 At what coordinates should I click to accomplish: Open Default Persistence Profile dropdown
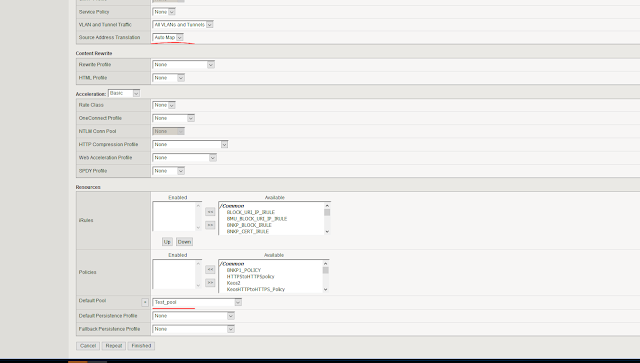(x=193, y=316)
